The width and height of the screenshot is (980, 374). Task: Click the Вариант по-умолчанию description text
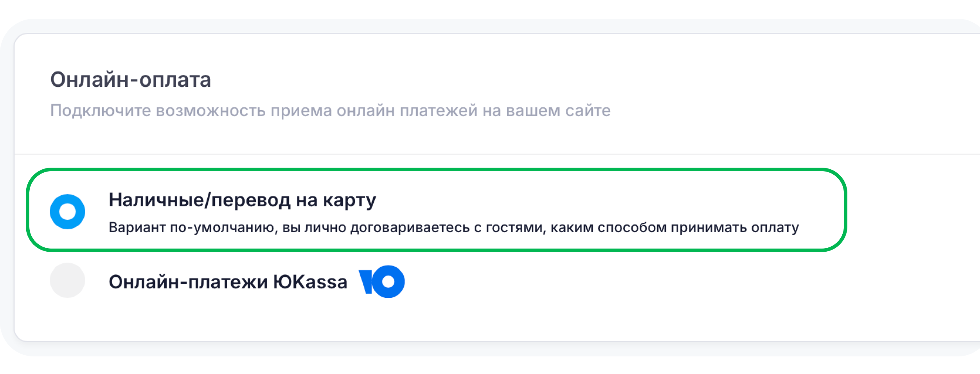pyautogui.click(x=454, y=227)
